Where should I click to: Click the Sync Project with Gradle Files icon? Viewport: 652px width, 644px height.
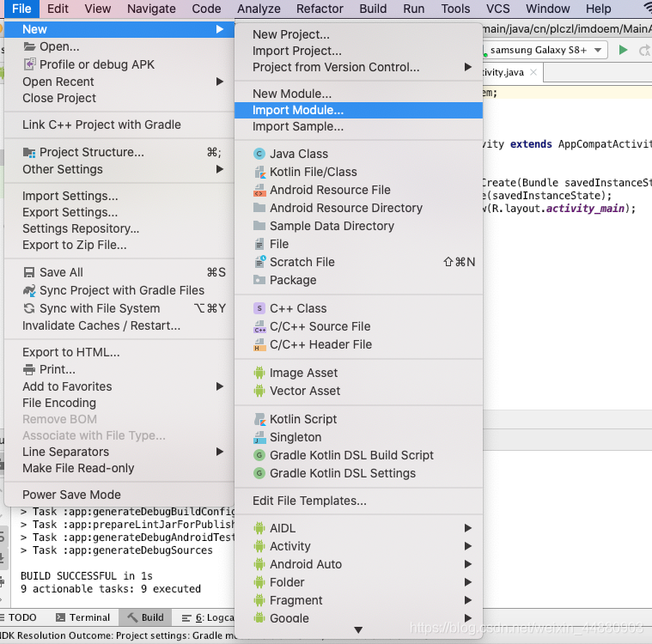pos(29,290)
